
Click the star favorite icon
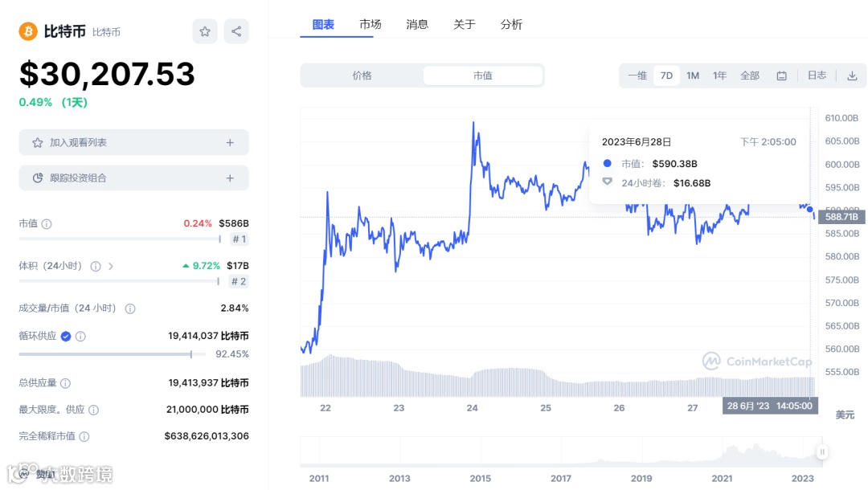[x=205, y=31]
